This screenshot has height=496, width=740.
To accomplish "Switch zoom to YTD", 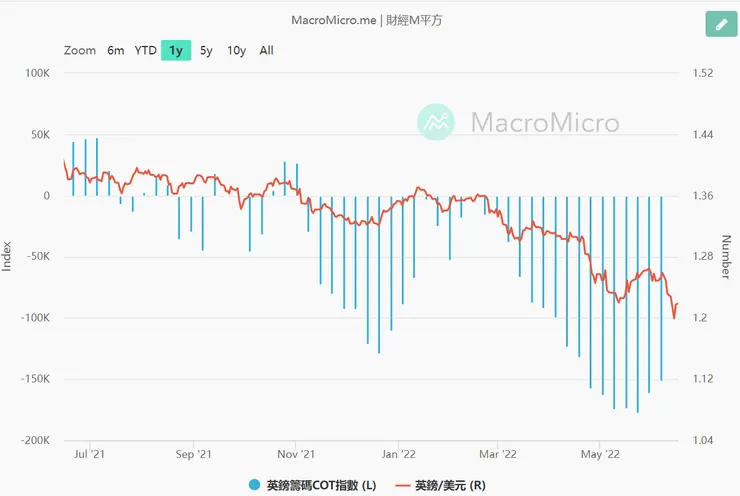I will pos(145,50).
